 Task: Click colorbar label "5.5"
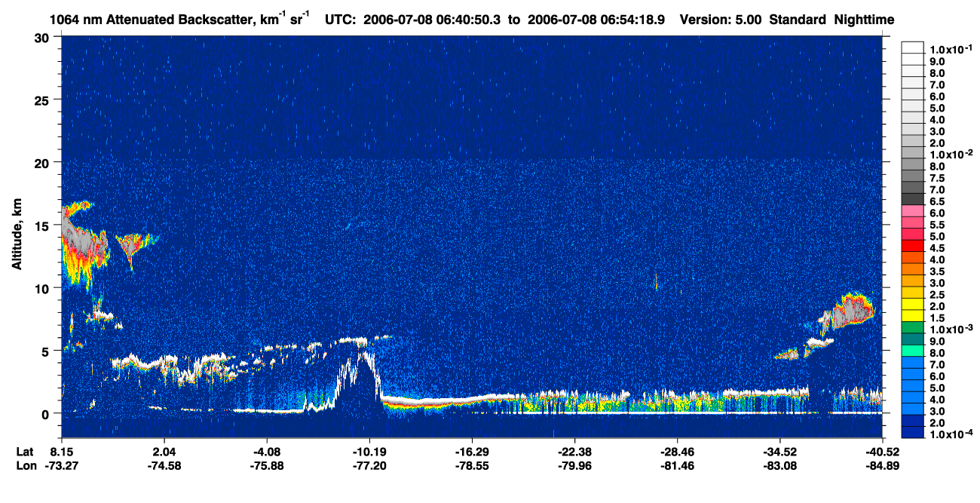click(x=936, y=225)
